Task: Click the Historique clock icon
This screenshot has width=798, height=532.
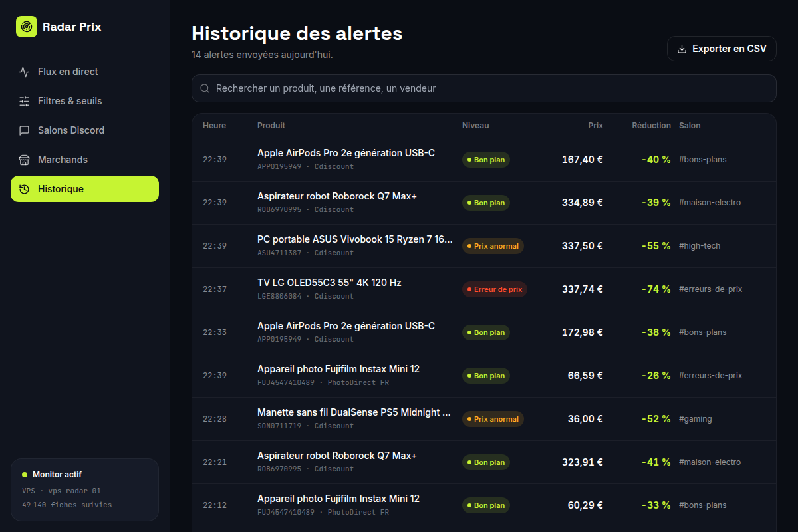Action: (x=25, y=189)
